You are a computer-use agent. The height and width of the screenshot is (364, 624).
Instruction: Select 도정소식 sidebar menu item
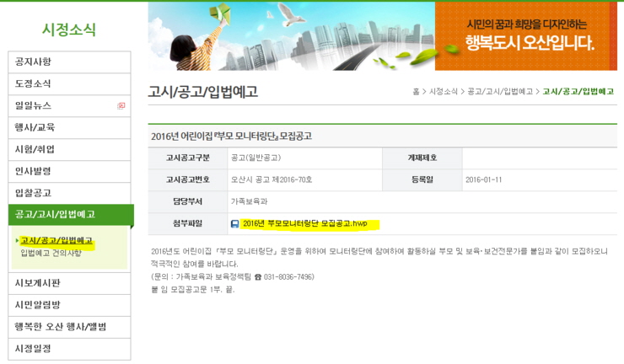34,84
